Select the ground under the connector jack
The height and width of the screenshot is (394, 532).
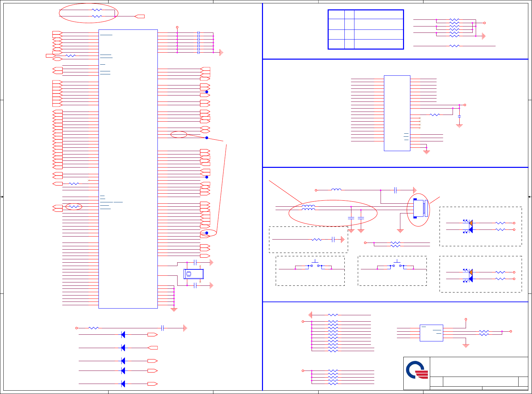coord(400,231)
